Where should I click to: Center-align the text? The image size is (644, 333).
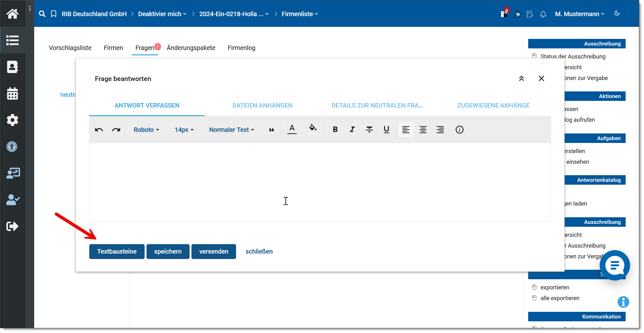tap(423, 130)
